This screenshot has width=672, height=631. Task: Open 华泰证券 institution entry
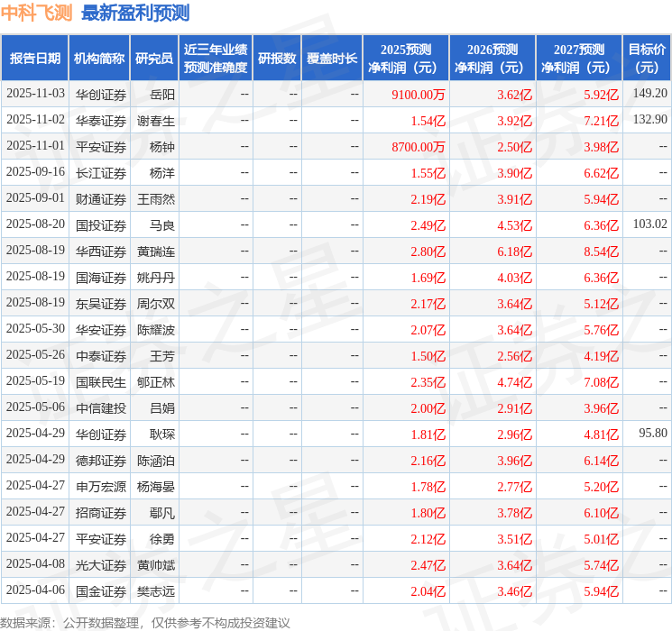click(101, 120)
